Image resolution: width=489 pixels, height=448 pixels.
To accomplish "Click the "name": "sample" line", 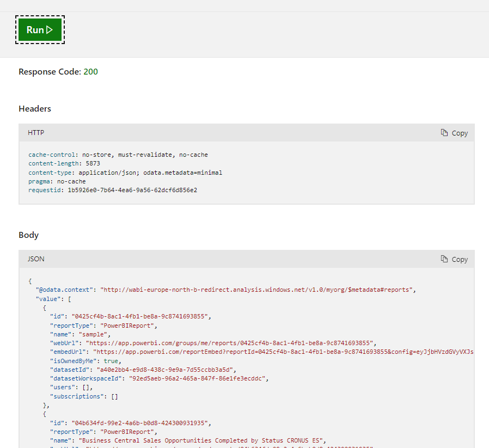I will [x=81, y=334].
